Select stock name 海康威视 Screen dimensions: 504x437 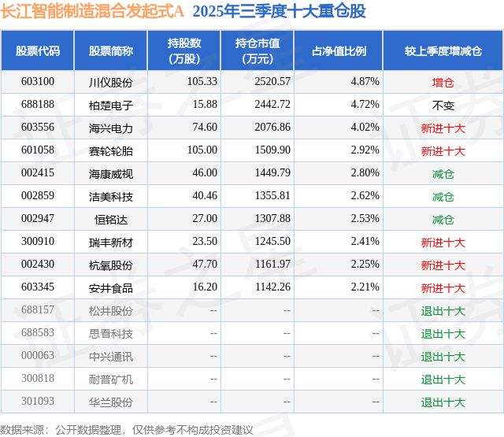click(111, 174)
